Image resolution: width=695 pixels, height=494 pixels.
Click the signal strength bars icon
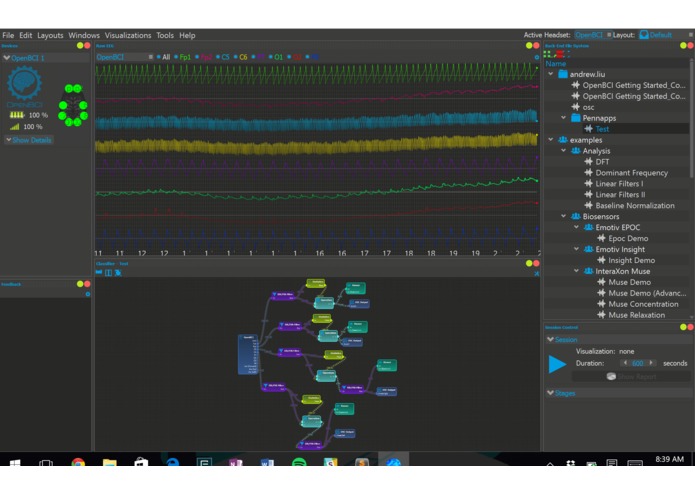tap(15, 127)
